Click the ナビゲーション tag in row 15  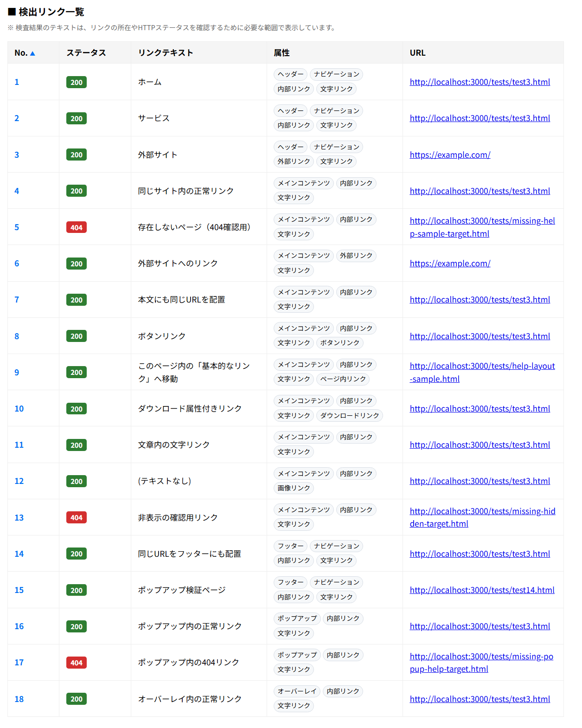pos(337,582)
